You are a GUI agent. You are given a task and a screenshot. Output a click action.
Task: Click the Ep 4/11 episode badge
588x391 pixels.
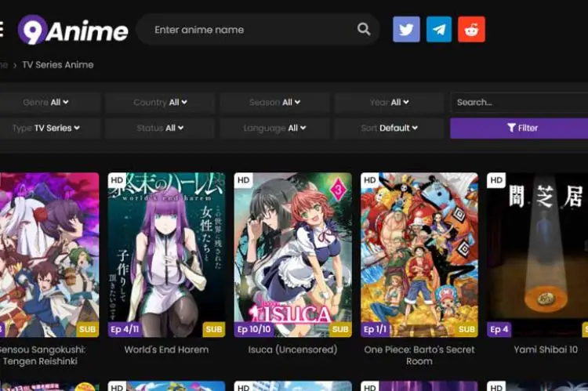[125, 329]
